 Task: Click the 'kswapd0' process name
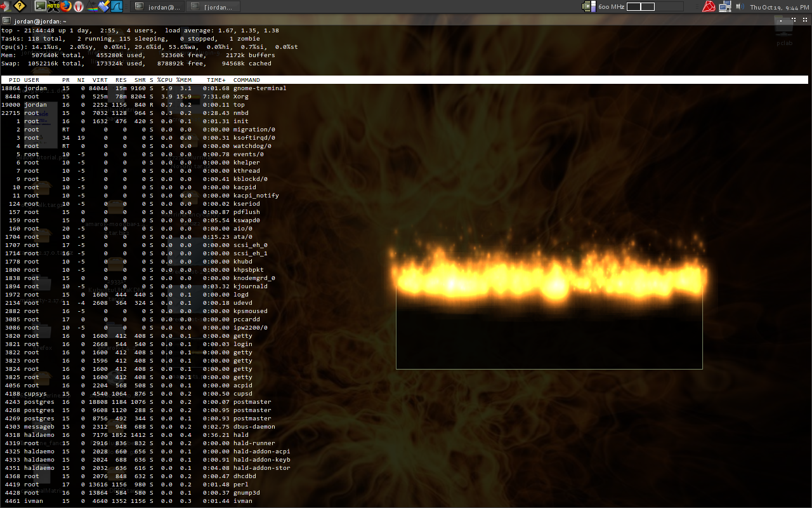pyautogui.click(x=247, y=220)
